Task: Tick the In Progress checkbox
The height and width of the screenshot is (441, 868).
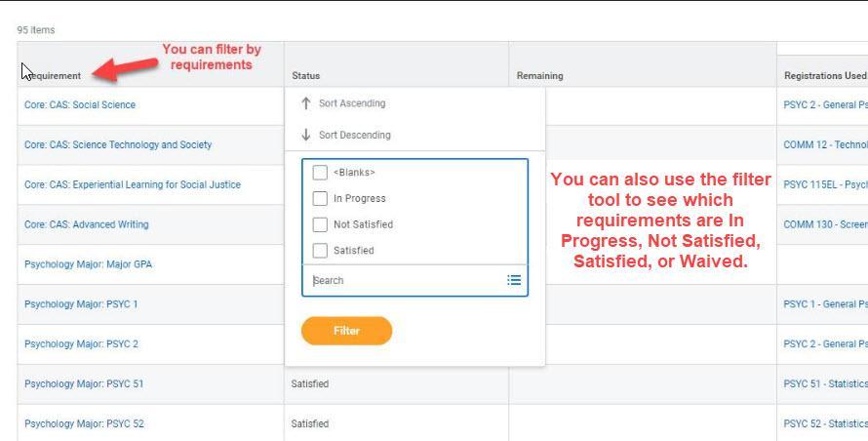Action: pyautogui.click(x=320, y=199)
